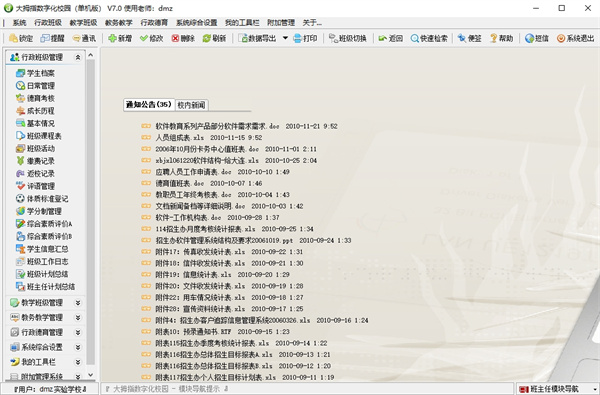Select 返校记录 sidebar item
600x395 pixels.
click(x=35, y=174)
